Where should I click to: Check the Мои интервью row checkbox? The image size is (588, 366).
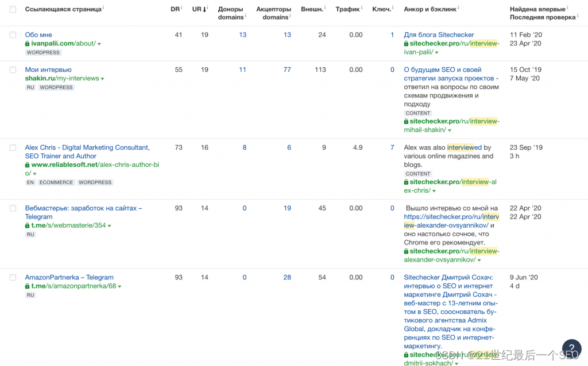13,69
